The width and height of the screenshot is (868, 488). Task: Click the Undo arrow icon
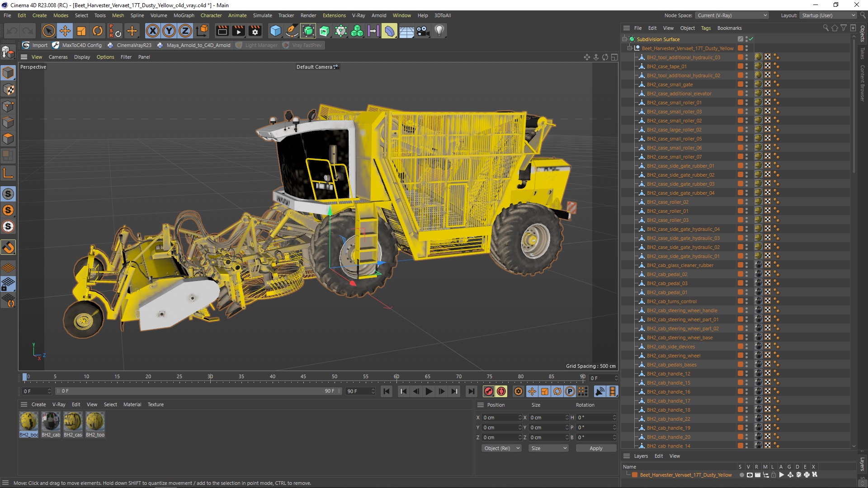pos(12,31)
